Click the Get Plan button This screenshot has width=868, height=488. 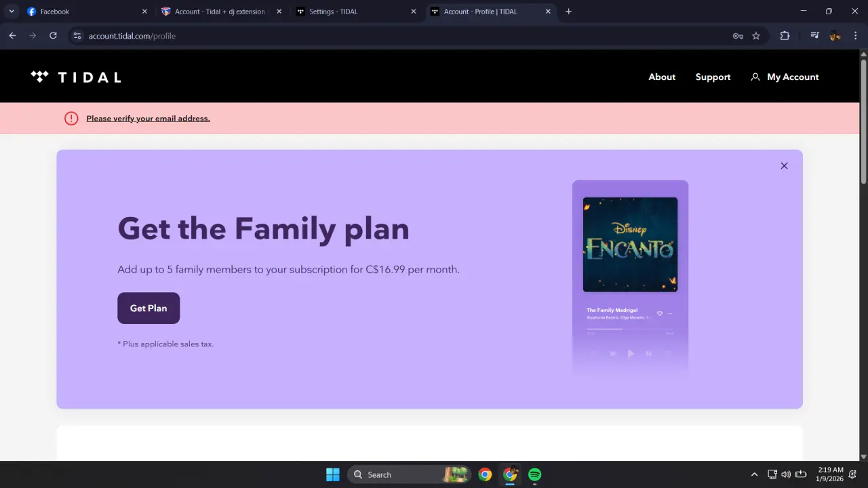click(x=149, y=308)
